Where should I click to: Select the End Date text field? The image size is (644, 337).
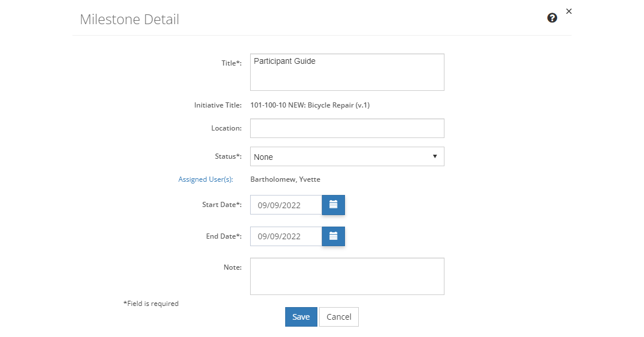click(x=286, y=236)
